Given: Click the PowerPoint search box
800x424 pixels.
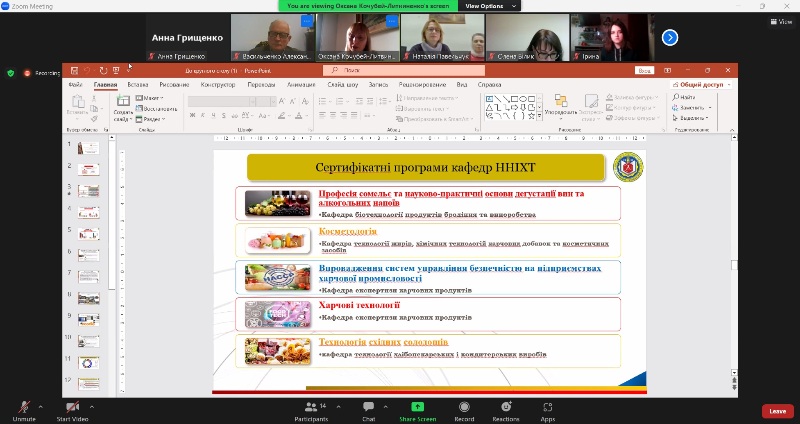Looking at the screenshot, I should coord(400,71).
